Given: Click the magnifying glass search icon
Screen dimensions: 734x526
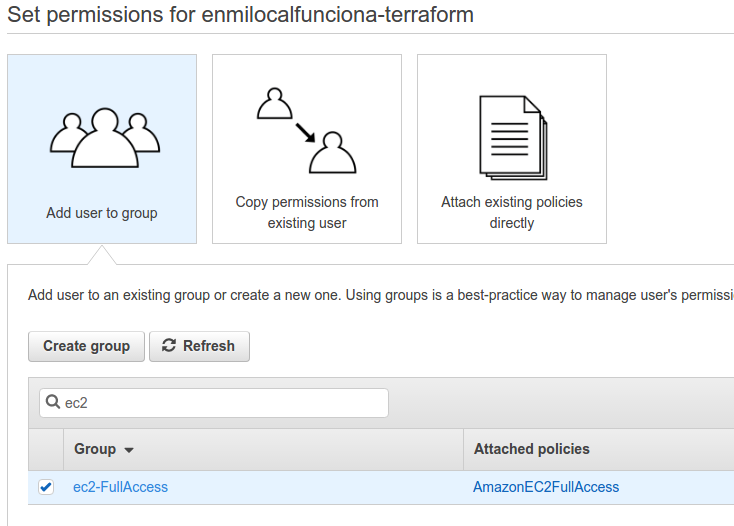Looking at the screenshot, I should [52, 403].
